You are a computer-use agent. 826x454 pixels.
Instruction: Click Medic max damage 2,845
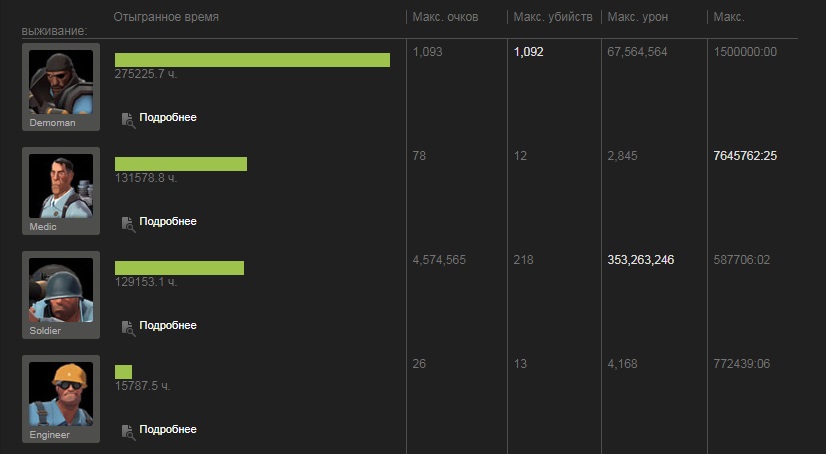pyautogui.click(x=622, y=156)
